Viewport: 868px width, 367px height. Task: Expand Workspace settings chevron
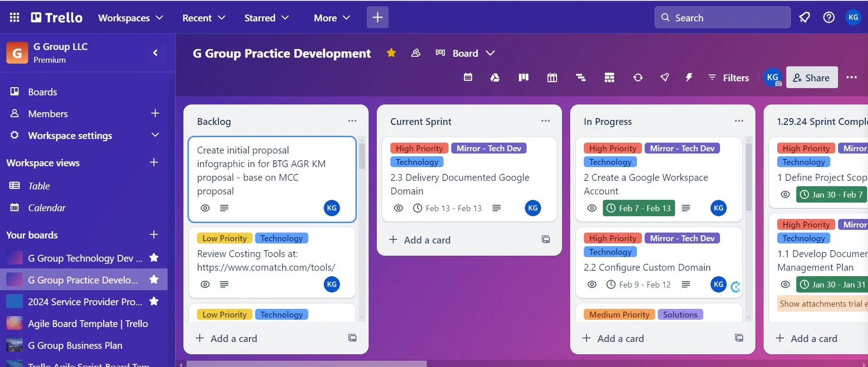click(155, 135)
